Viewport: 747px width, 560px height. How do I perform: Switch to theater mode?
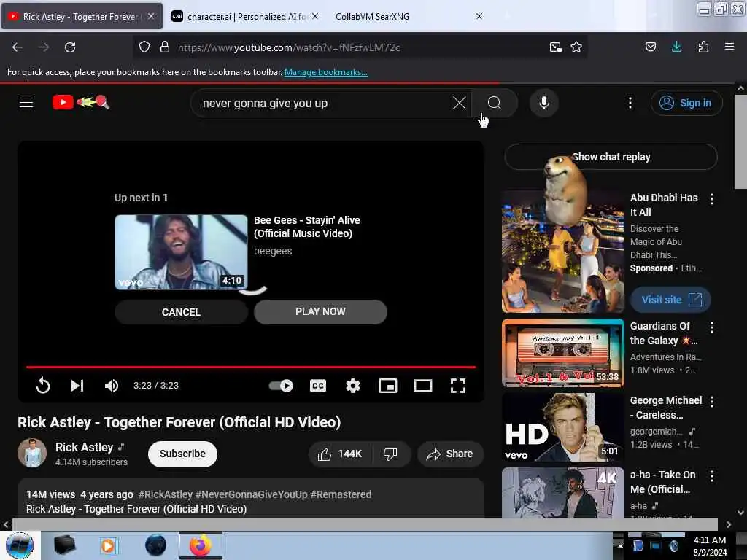pos(422,385)
